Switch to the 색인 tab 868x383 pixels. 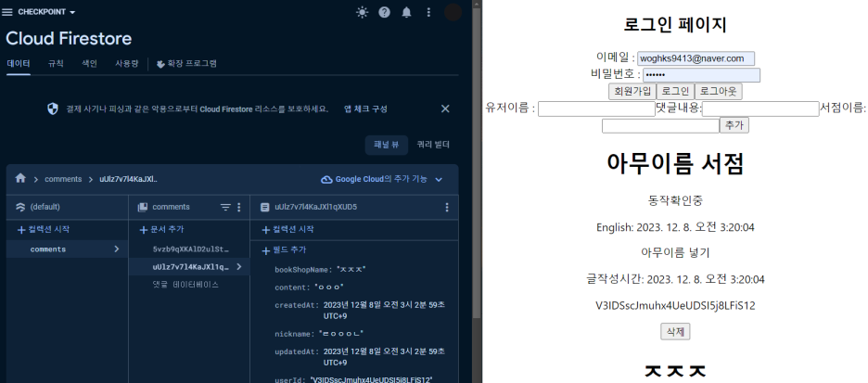89,64
